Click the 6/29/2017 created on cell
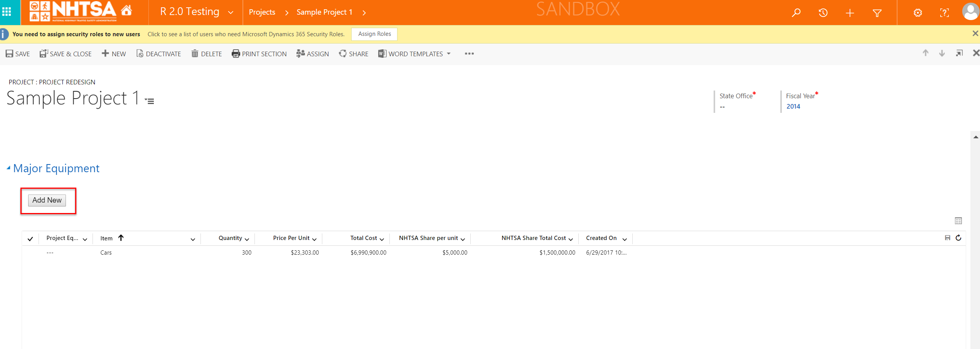980x349 pixels. click(x=606, y=253)
